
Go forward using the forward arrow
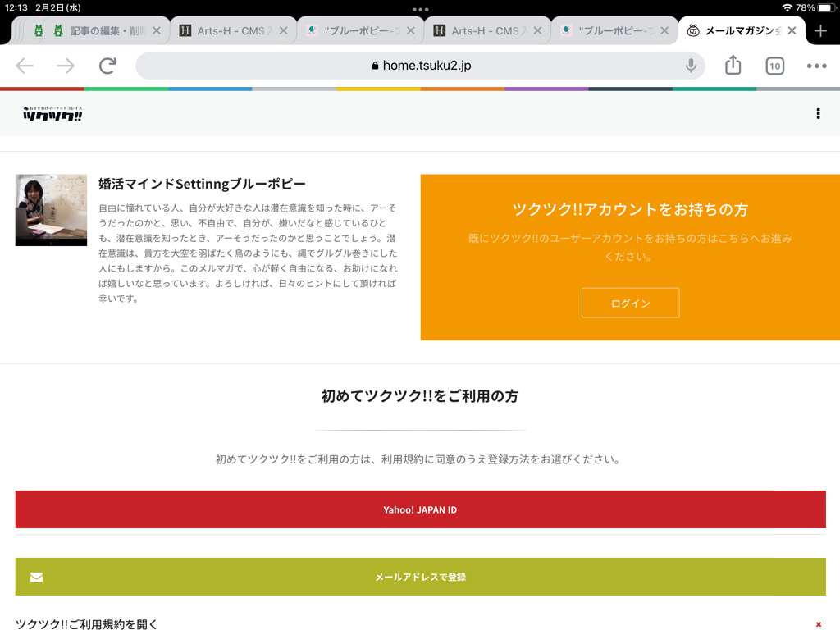[x=66, y=66]
